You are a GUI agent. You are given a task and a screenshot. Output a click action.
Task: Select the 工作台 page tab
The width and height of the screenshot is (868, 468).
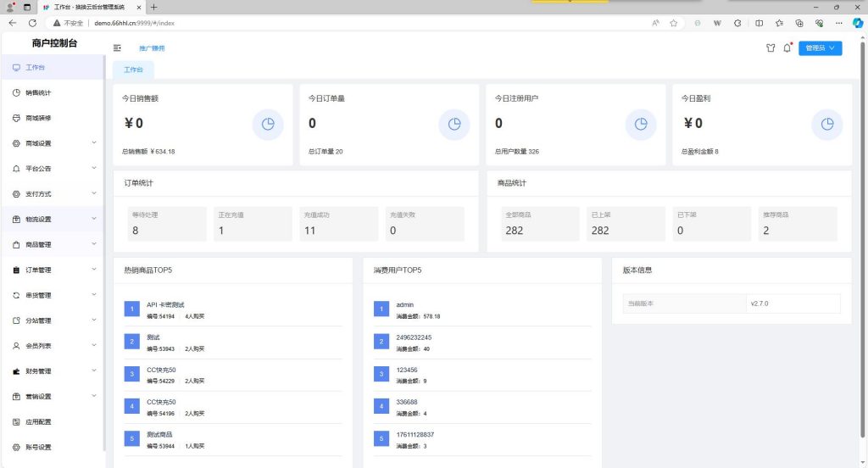(x=134, y=70)
